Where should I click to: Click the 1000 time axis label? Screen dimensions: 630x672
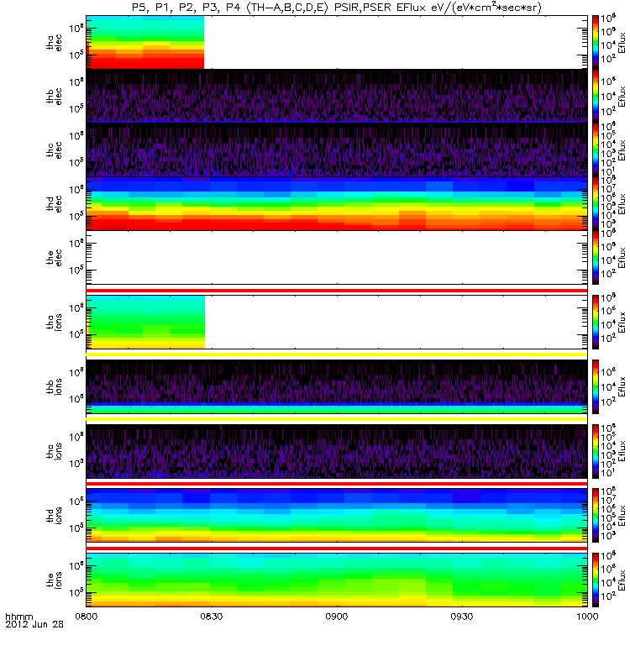pyautogui.click(x=587, y=617)
